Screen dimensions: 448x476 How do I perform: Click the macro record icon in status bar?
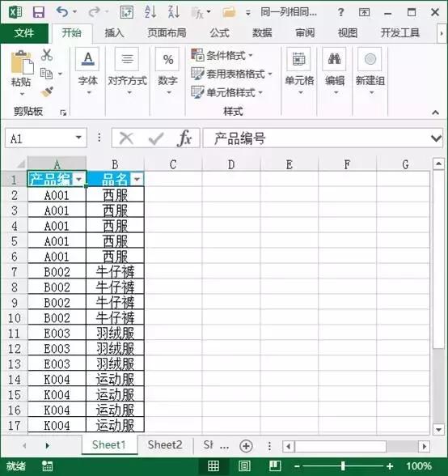(48, 466)
